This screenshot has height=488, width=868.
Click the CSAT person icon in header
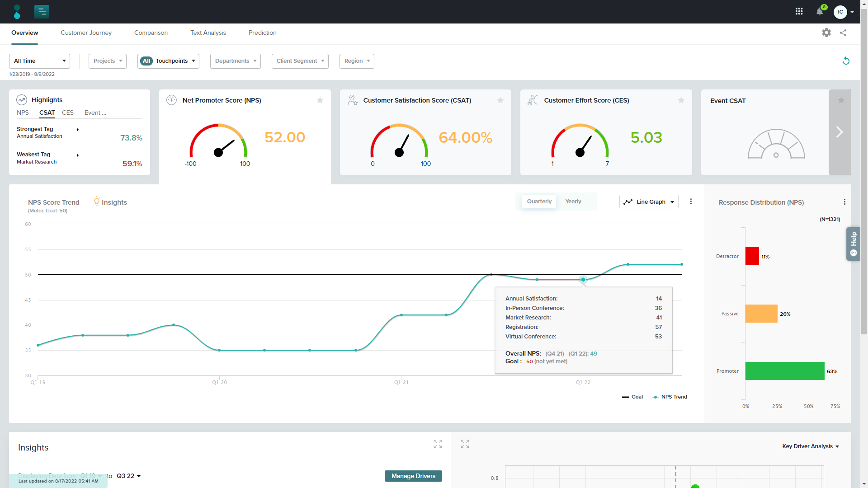point(352,99)
